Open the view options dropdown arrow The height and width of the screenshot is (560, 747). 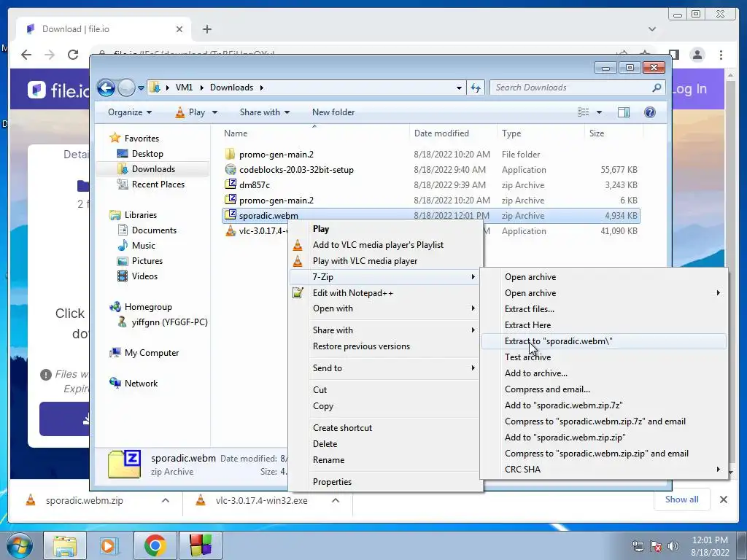point(600,112)
